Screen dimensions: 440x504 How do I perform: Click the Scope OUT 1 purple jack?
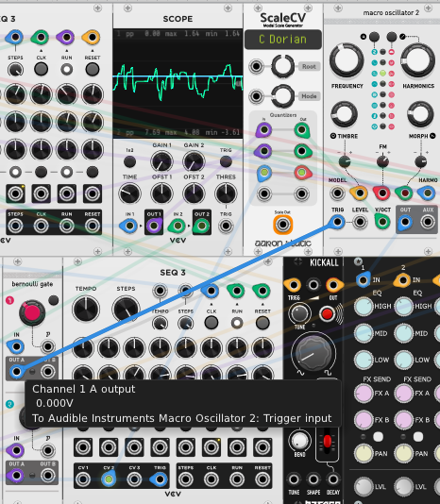(154, 226)
